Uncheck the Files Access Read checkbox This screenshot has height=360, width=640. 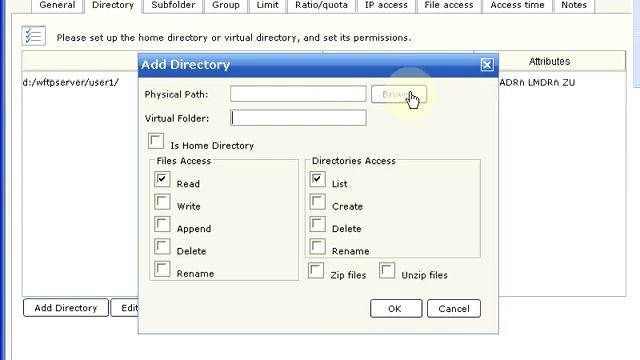pos(162,179)
